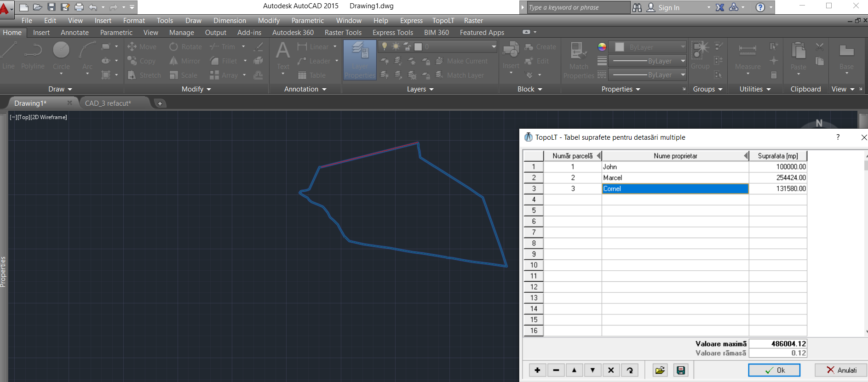Click the color wheel icon in Properties panel
The height and width of the screenshot is (382, 868).
[x=602, y=47]
